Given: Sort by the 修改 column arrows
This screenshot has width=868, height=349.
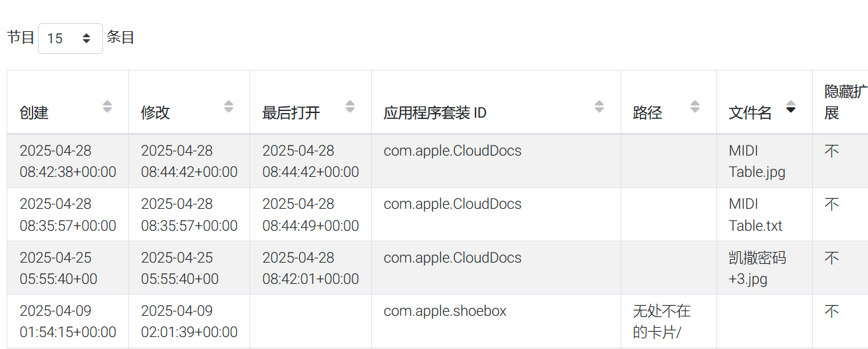Looking at the screenshot, I should pyautogui.click(x=229, y=106).
